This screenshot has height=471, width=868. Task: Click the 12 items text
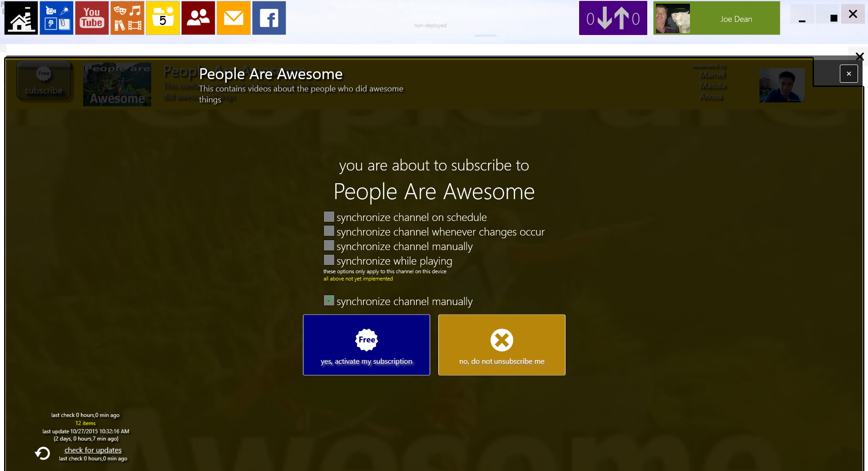pyautogui.click(x=85, y=423)
